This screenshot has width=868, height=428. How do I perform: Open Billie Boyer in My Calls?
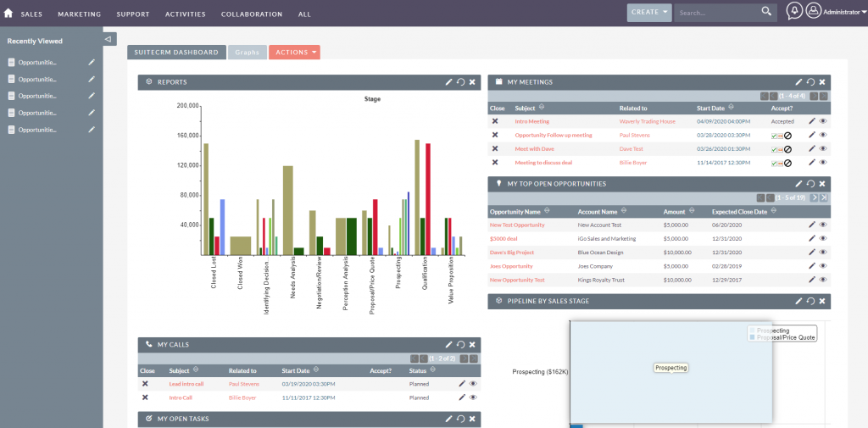[242, 397]
